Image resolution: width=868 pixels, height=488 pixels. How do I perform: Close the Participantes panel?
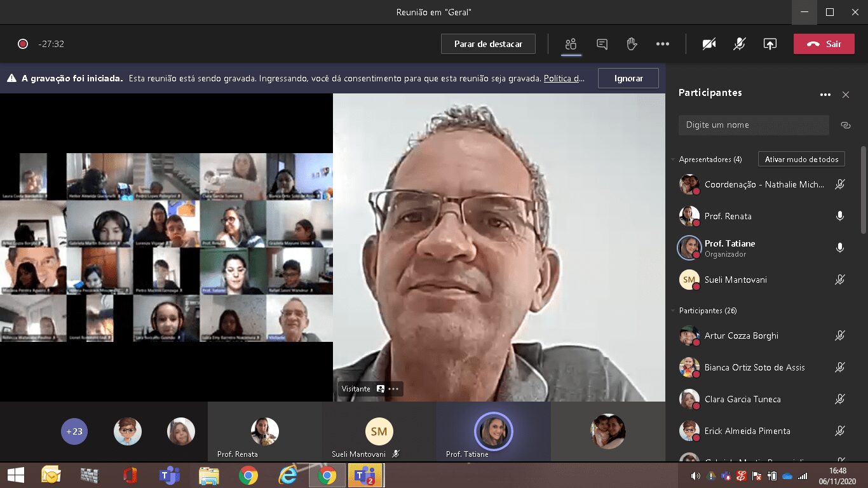click(x=845, y=95)
